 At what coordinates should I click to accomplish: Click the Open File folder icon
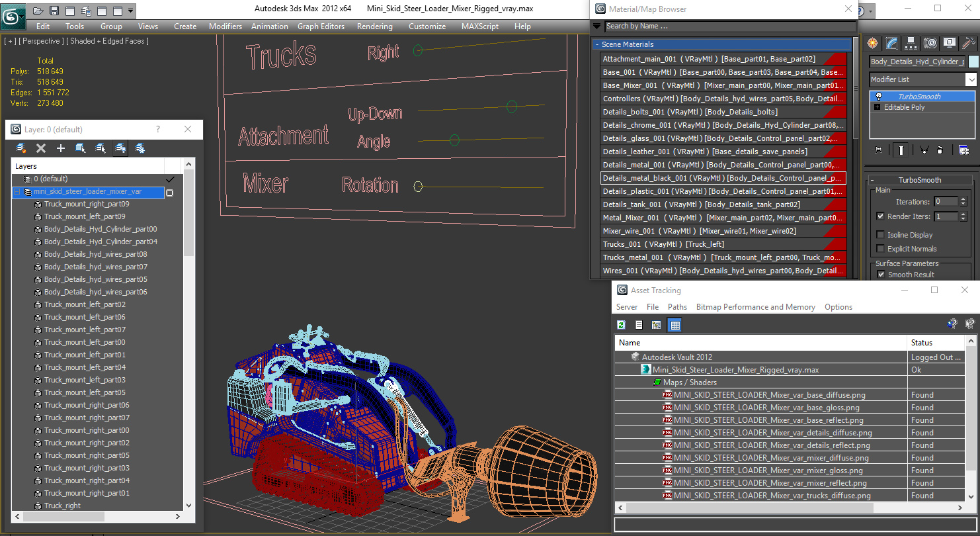(x=38, y=11)
